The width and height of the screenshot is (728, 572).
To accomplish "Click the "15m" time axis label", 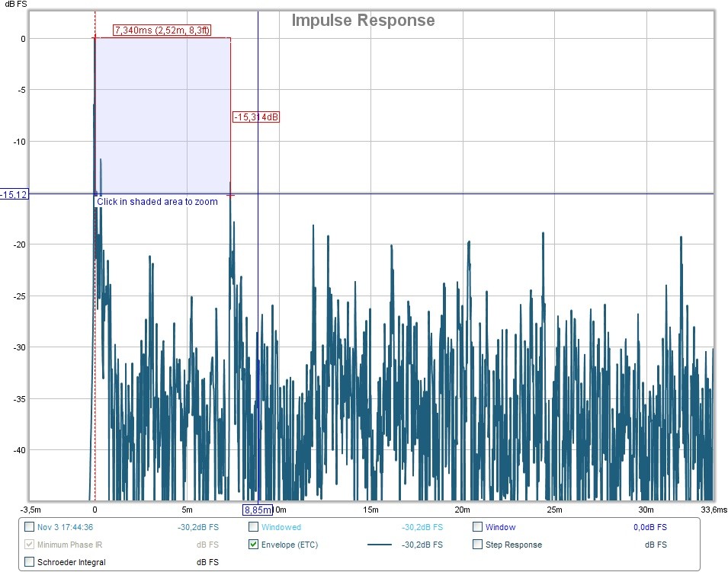I will 370,510.
